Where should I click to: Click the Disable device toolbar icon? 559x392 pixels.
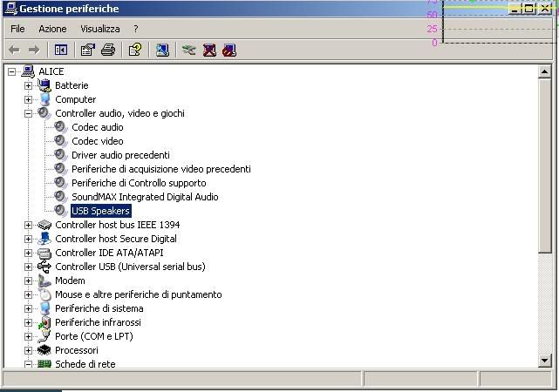tap(229, 50)
